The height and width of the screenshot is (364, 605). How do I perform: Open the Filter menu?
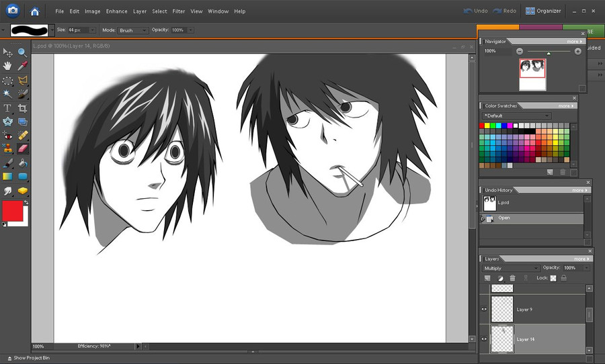tap(179, 11)
